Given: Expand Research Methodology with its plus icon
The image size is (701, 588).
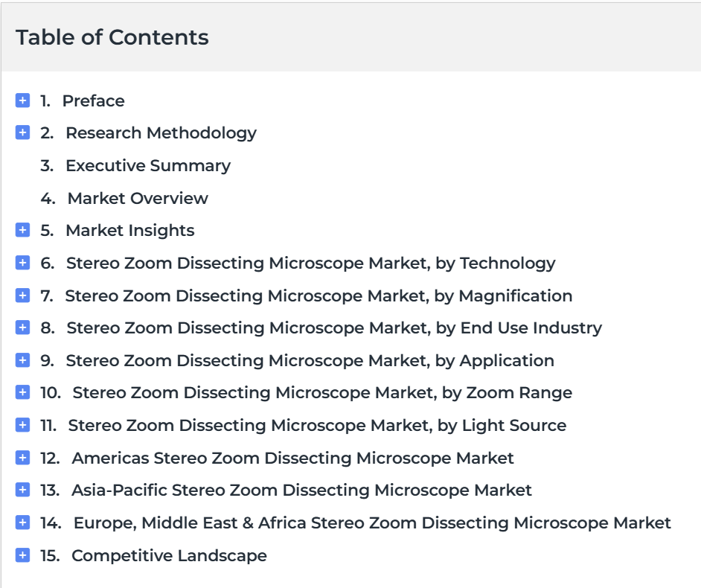Looking at the screenshot, I should tap(22, 132).
